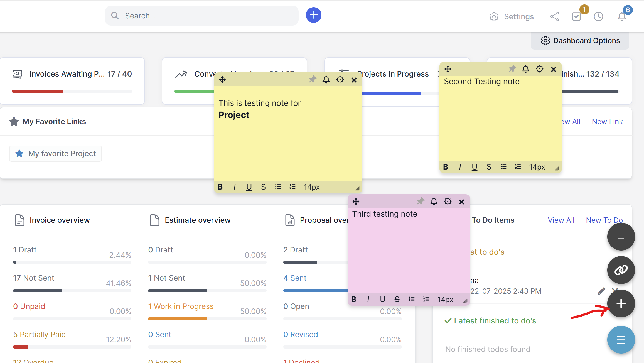Click the move handle on project note
This screenshot has height=363, width=644.
[222, 80]
